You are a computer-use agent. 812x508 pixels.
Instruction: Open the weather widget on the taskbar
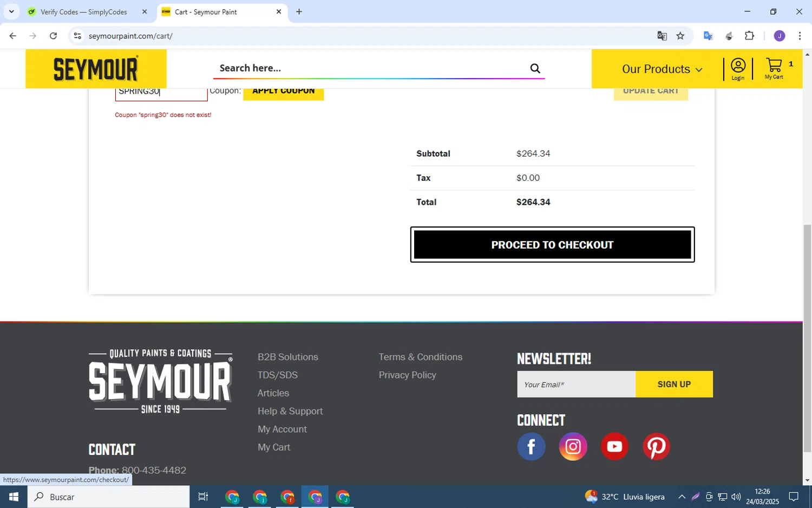coord(625,497)
